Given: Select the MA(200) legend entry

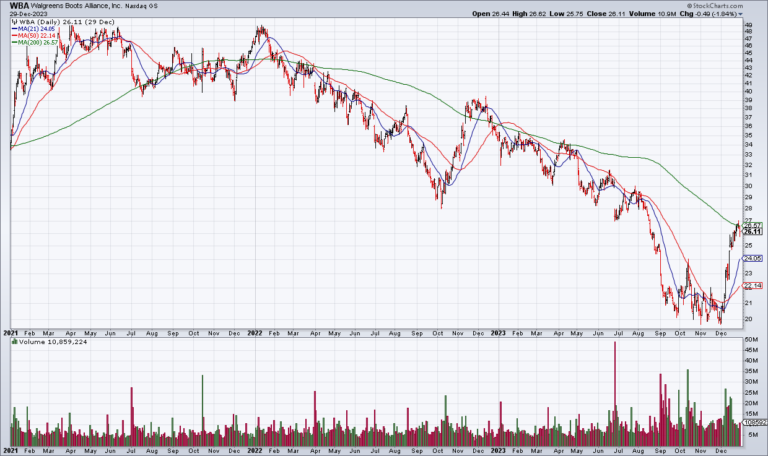Looking at the screenshot, I should pos(37,46).
